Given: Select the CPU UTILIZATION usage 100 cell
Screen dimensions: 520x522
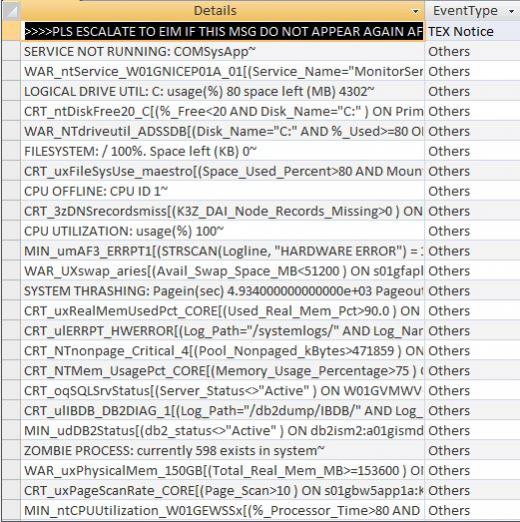Looking at the screenshot, I should pyautogui.click(x=223, y=231).
